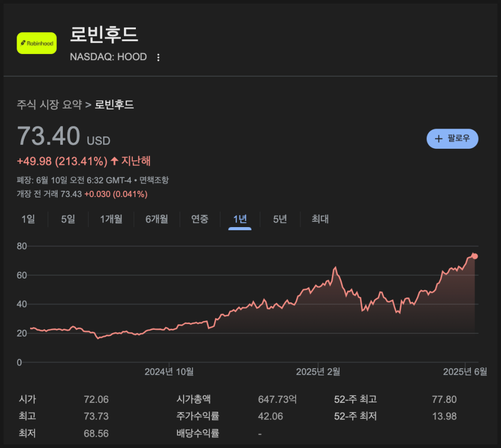Click the 면책조항 disclaimer link
Screen dimensions: 501x448
154,180
